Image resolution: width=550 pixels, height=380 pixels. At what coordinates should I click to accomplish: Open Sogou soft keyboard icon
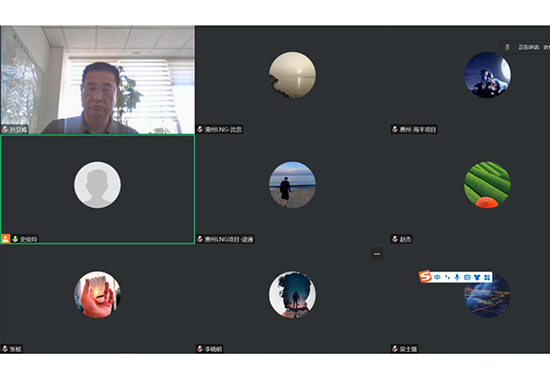467,277
